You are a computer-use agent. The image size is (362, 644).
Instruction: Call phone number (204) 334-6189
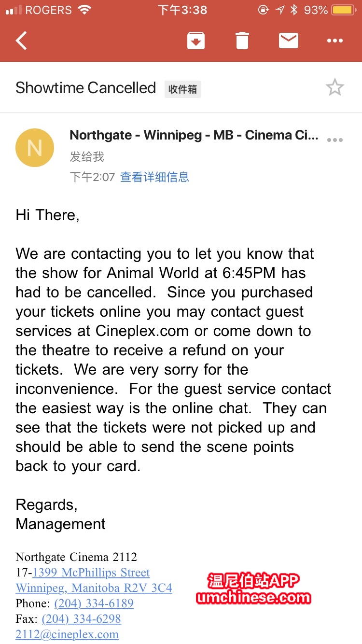94,603
